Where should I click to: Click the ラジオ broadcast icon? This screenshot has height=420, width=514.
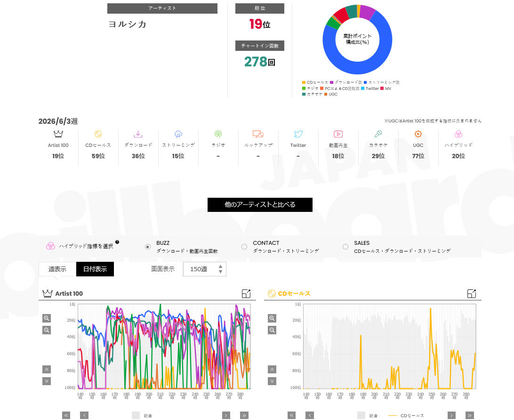point(218,134)
